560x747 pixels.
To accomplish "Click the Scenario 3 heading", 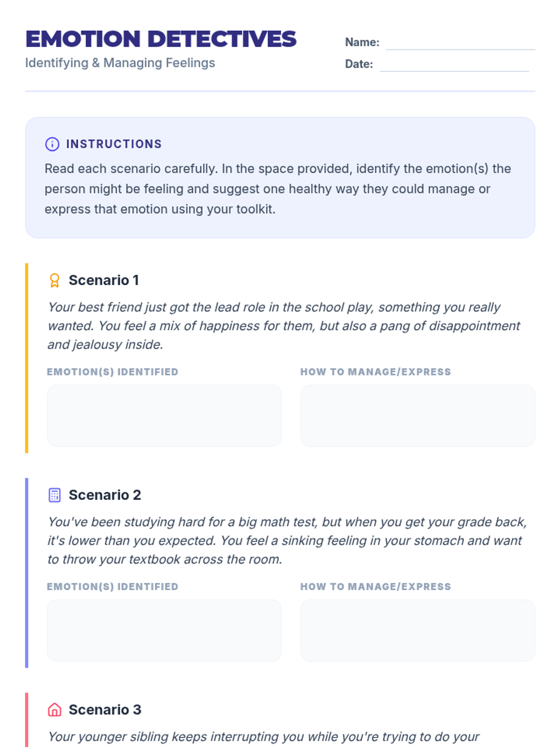I will tap(105, 710).
